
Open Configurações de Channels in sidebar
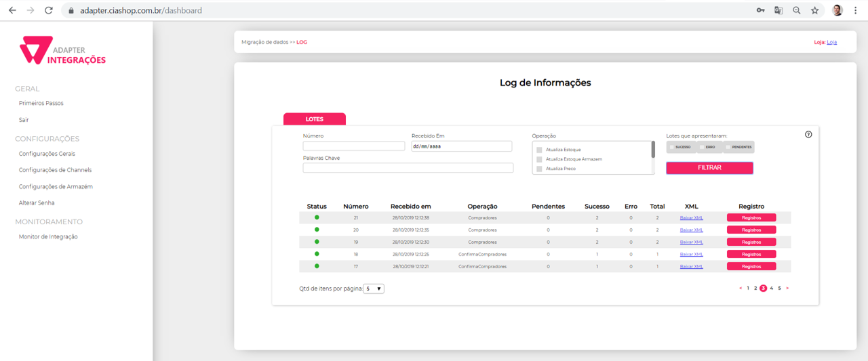tap(55, 170)
